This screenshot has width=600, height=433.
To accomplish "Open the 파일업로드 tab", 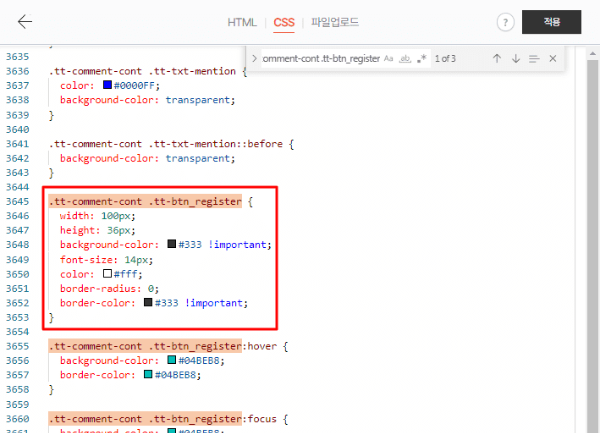I will click(335, 22).
